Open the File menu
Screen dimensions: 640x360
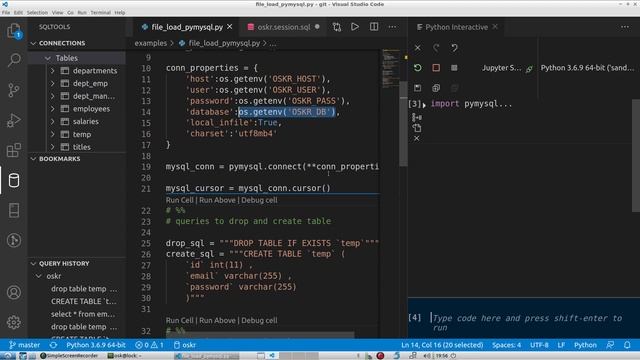click(x=6, y=13)
